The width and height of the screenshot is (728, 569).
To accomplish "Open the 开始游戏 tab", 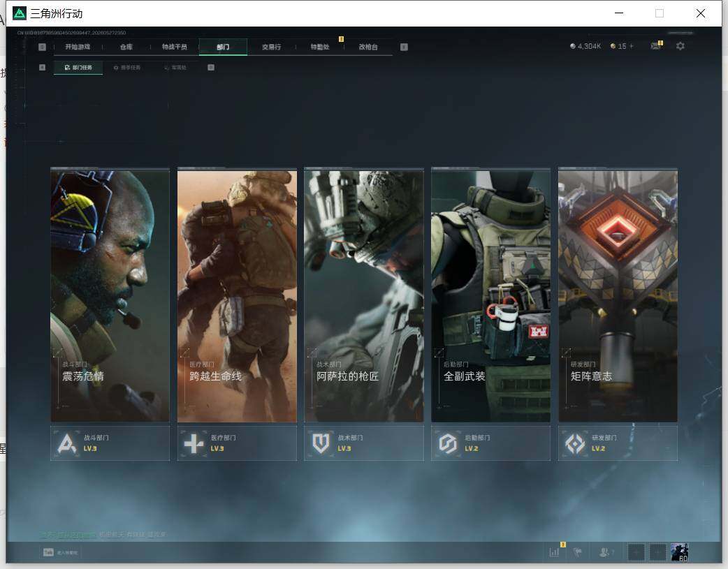I will click(78, 47).
